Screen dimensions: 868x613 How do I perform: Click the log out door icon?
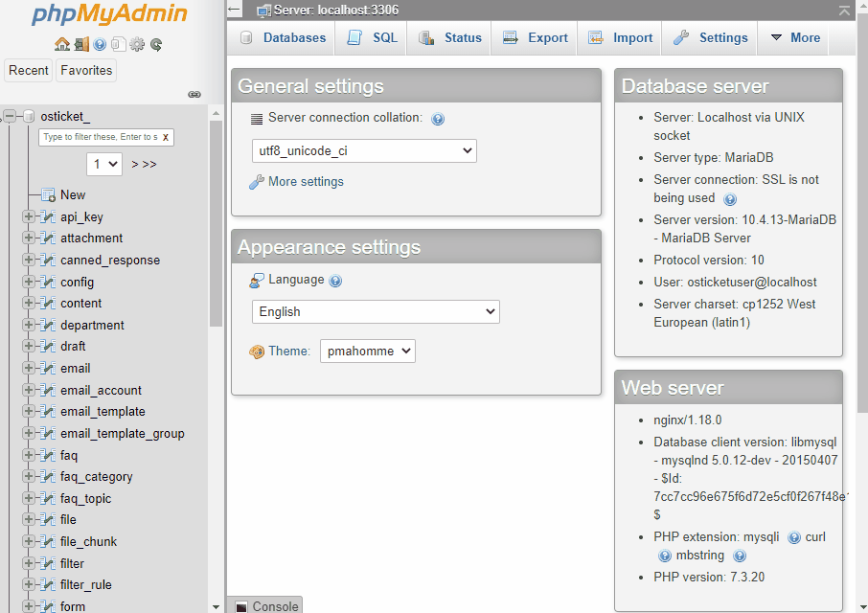[x=81, y=44]
